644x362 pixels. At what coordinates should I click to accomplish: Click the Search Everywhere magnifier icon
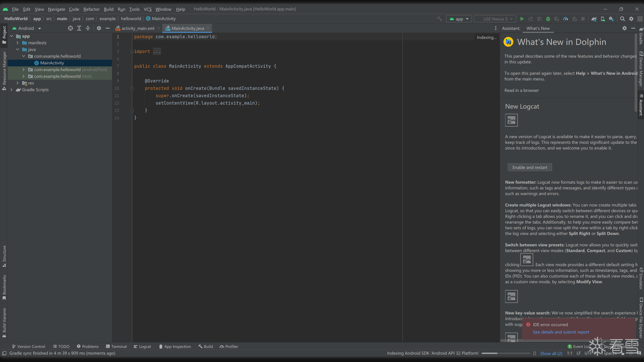623,19
